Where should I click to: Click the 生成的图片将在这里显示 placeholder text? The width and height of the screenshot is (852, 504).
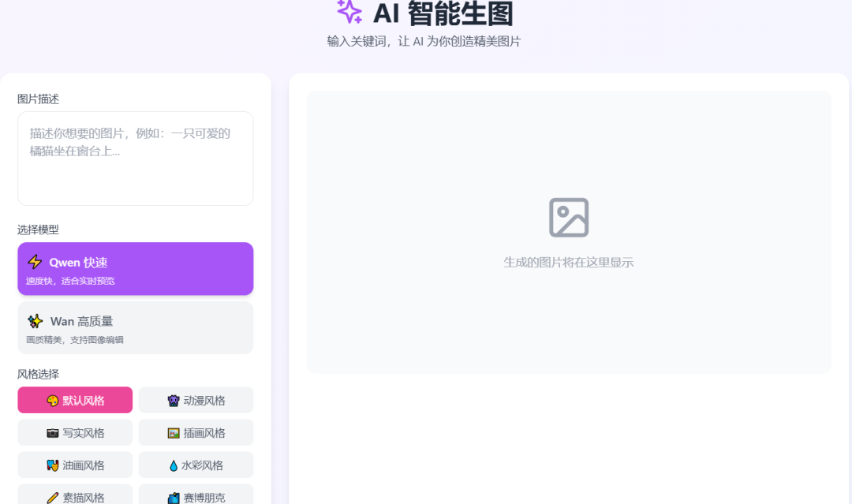pos(568,263)
